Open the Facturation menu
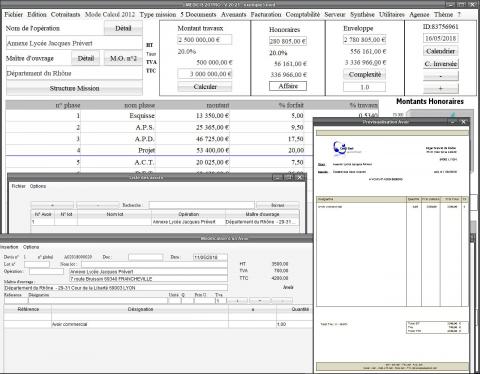 point(266,15)
